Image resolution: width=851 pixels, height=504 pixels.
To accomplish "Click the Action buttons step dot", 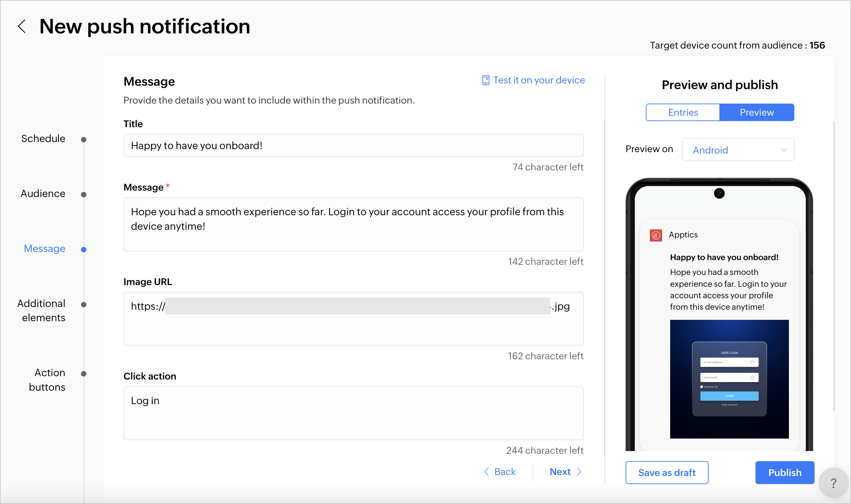I will 84,374.
